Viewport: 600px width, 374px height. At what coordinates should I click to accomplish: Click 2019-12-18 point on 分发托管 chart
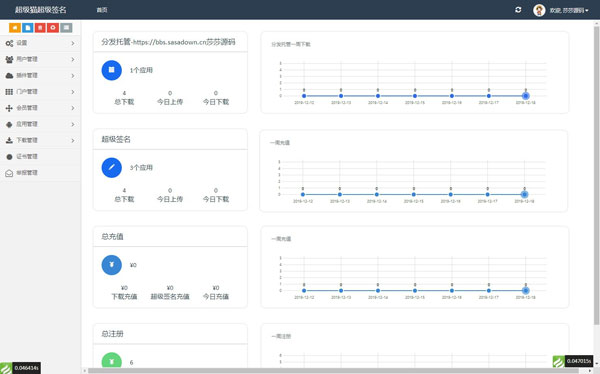pos(525,96)
